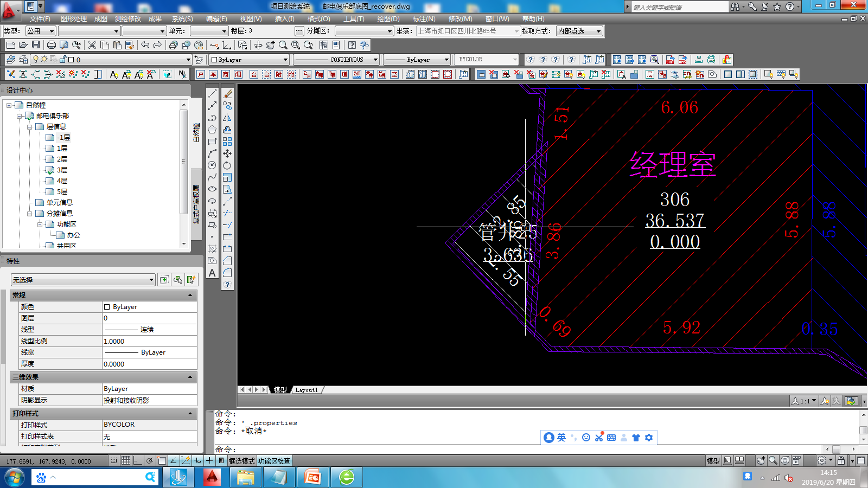Image resolution: width=868 pixels, height=488 pixels.
Task: Toggle the grid display status button
Action: pos(126,460)
